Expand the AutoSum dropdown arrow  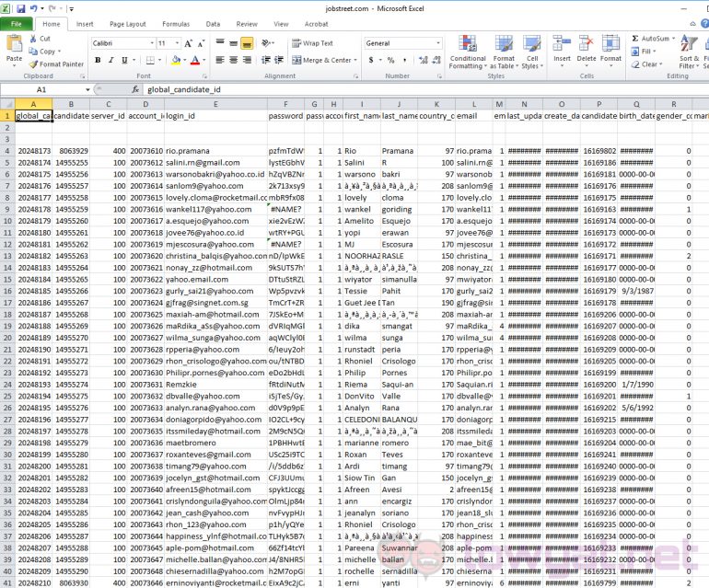[673, 39]
